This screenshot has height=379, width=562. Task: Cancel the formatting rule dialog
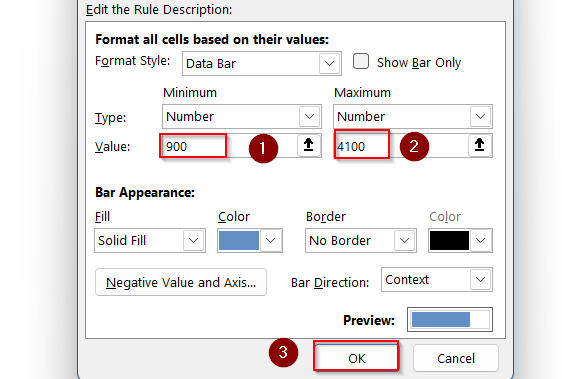point(456,358)
